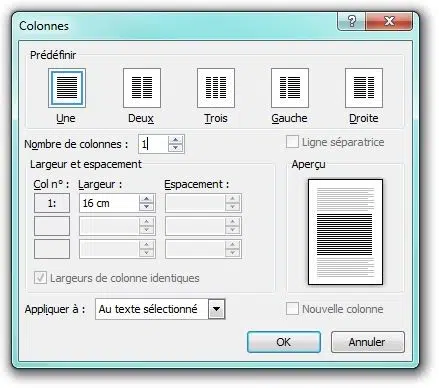This screenshot has width=439, height=388.
Task: Focus the Nombre de colonnes input field
Action: pyautogui.click(x=154, y=144)
